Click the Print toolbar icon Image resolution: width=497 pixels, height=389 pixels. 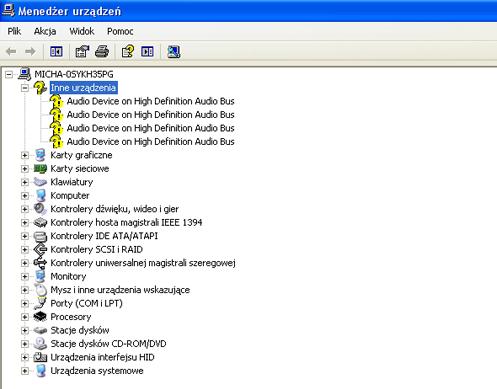point(102,52)
